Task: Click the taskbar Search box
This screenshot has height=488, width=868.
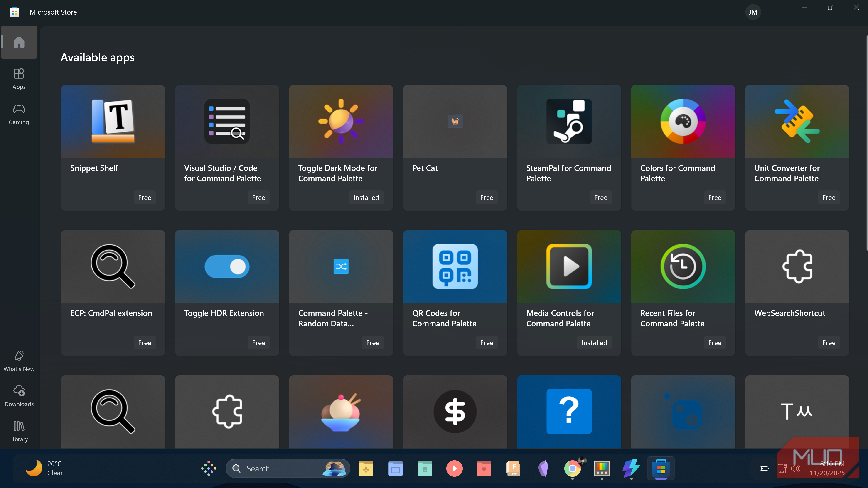Action: 288,468
